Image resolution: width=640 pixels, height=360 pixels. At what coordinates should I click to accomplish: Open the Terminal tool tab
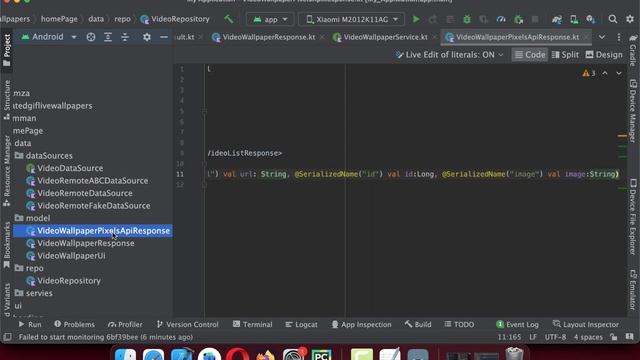click(252, 324)
